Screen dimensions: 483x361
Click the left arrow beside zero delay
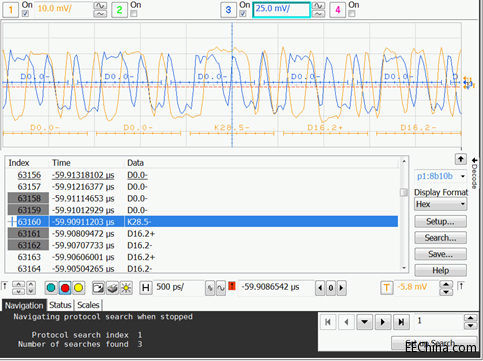point(320,288)
